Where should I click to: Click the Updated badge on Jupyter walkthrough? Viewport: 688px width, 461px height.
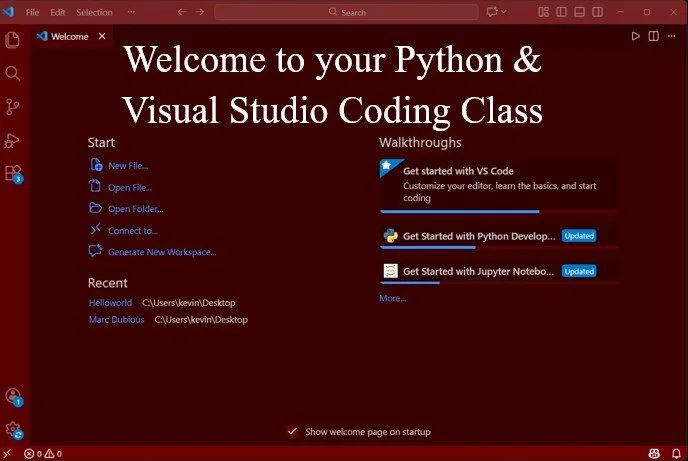[579, 272]
